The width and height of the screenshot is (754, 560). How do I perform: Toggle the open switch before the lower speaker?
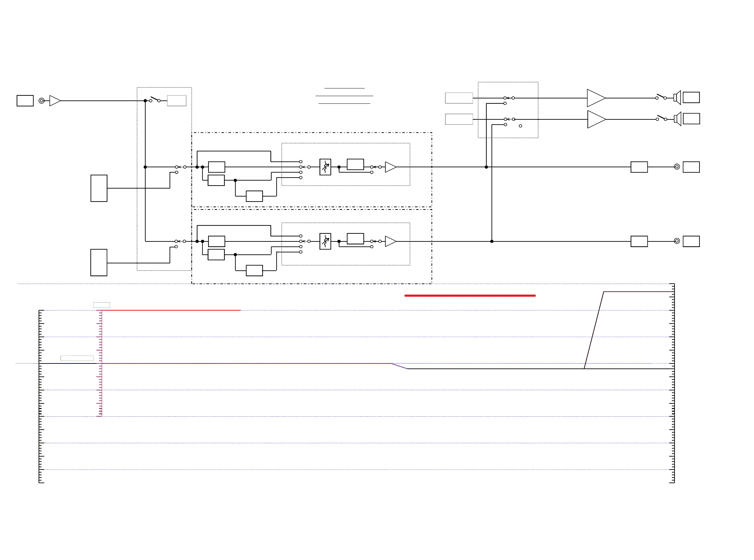click(x=661, y=118)
